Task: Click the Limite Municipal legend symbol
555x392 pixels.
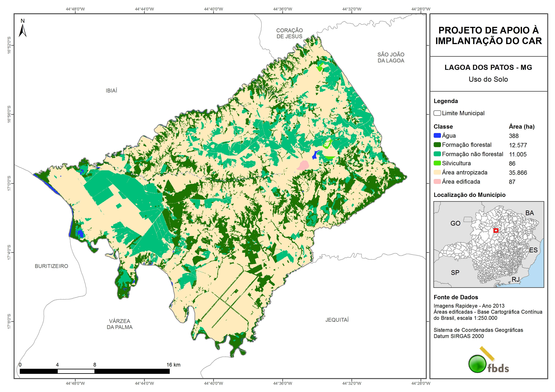Action: (437, 113)
